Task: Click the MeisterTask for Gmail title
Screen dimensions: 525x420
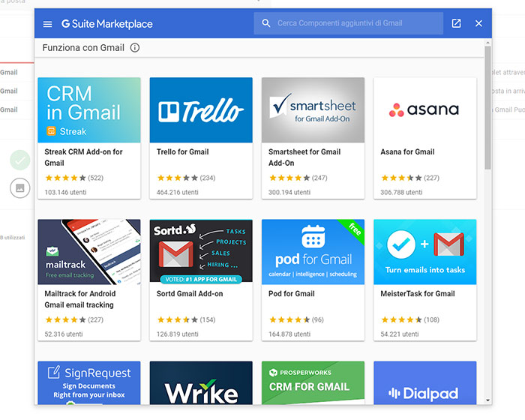Action: pyautogui.click(x=418, y=294)
